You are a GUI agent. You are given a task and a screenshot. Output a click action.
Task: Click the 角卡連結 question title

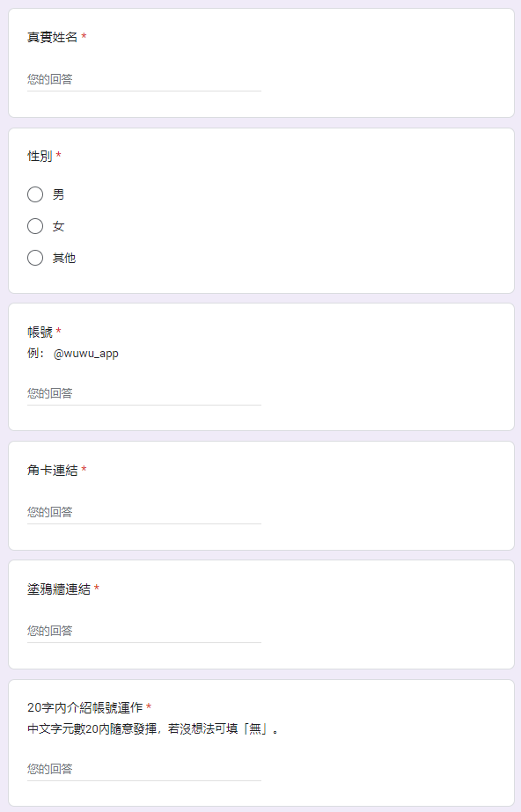(52, 470)
